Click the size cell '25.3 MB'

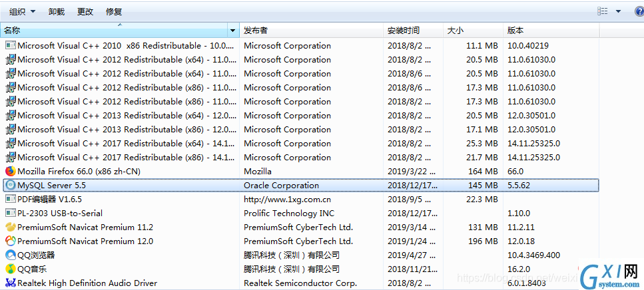pos(482,143)
